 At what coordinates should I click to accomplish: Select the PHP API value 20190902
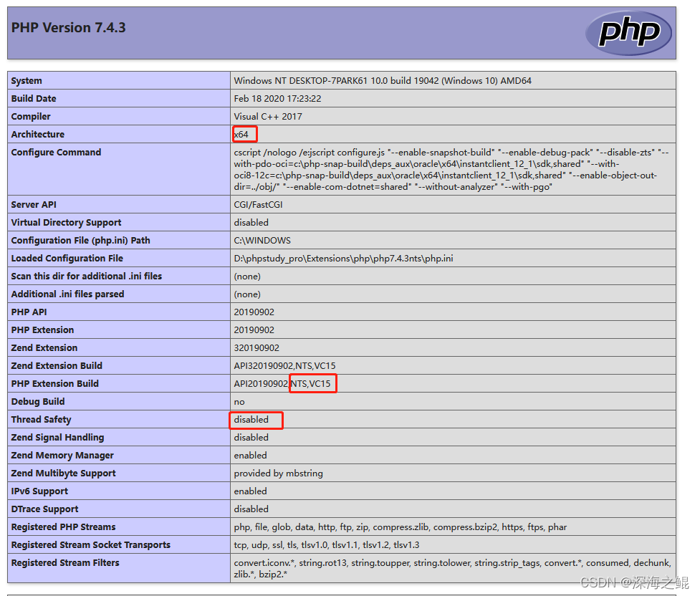[254, 312]
